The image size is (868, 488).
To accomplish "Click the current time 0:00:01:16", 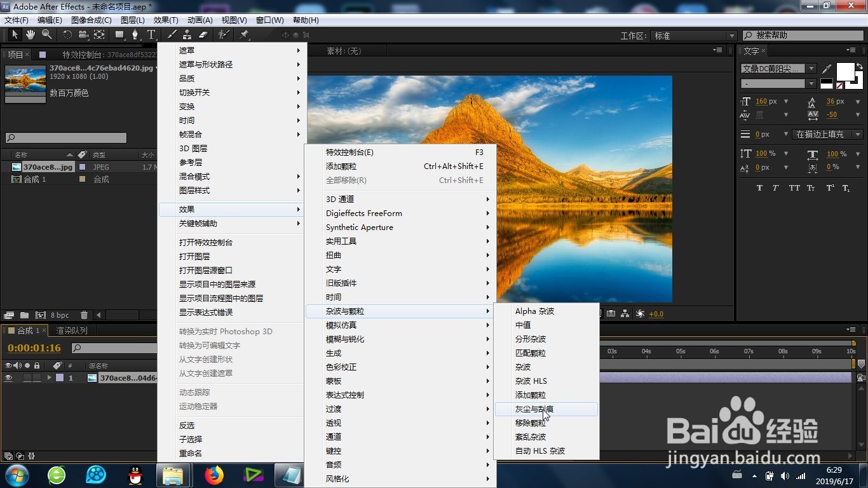I will coord(34,348).
